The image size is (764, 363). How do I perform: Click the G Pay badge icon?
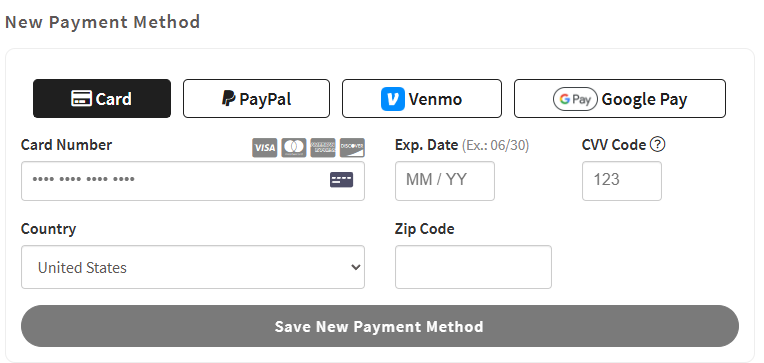(575, 99)
